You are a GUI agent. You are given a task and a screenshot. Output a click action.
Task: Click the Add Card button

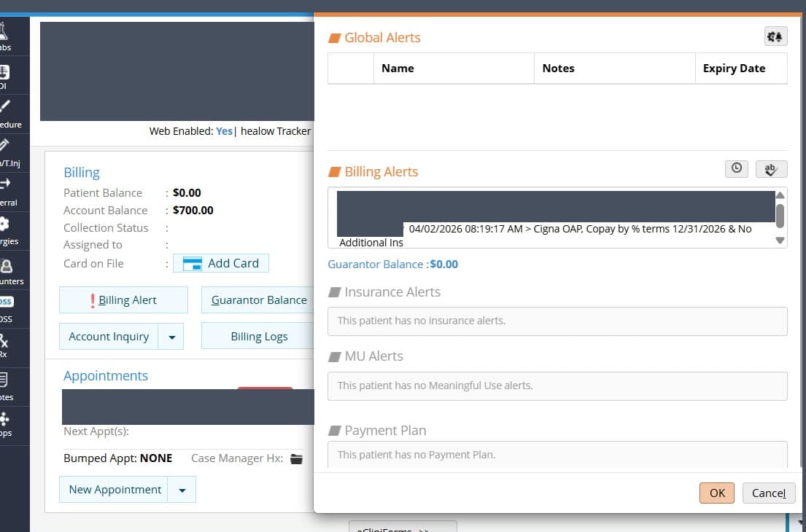tap(221, 263)
